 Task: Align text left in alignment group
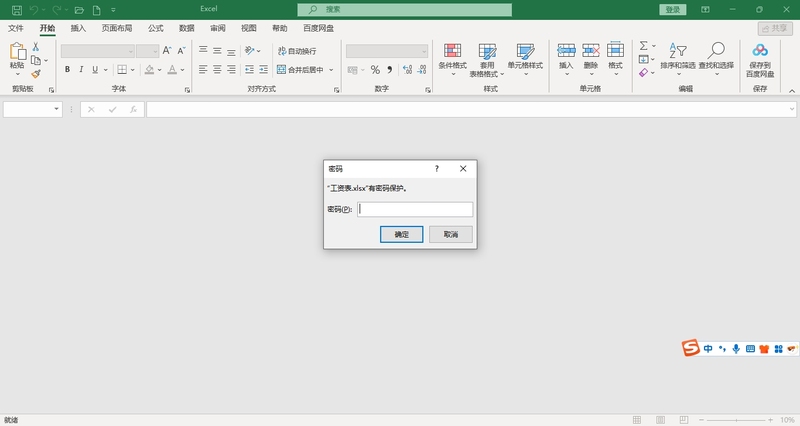tap(203, 69)
